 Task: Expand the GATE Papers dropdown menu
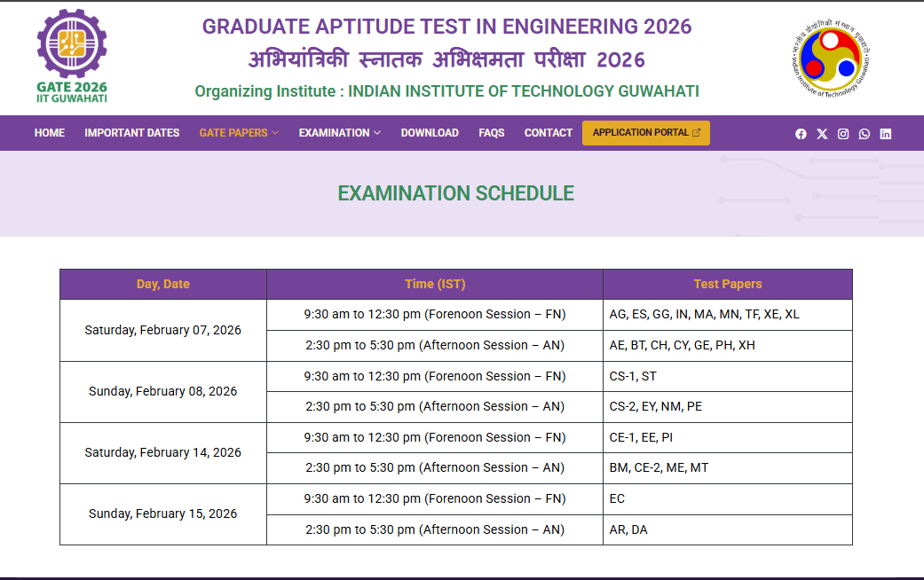tap(239, 133)
